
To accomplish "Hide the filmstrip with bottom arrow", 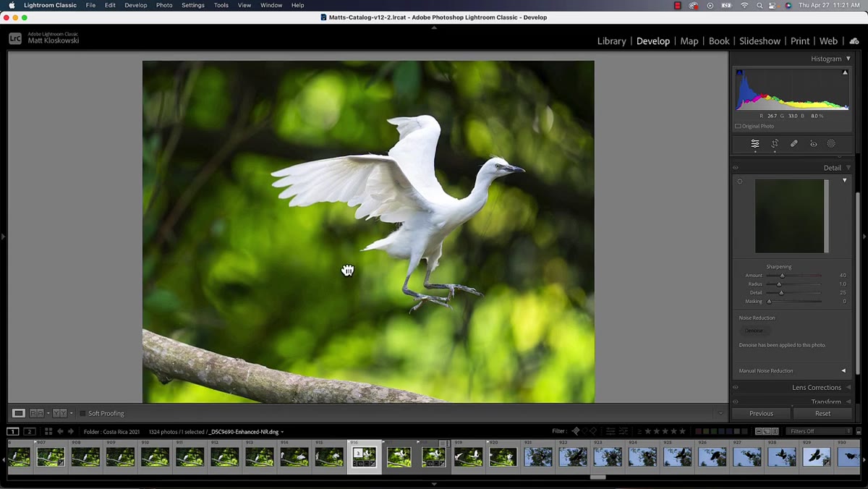I will click(434, 484).
